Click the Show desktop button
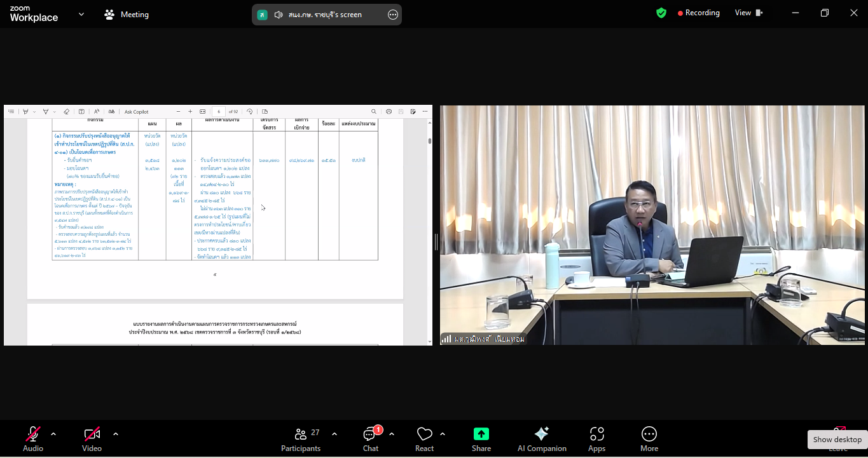The height and width of the screenshot is (458, 868). pos(837,440)
